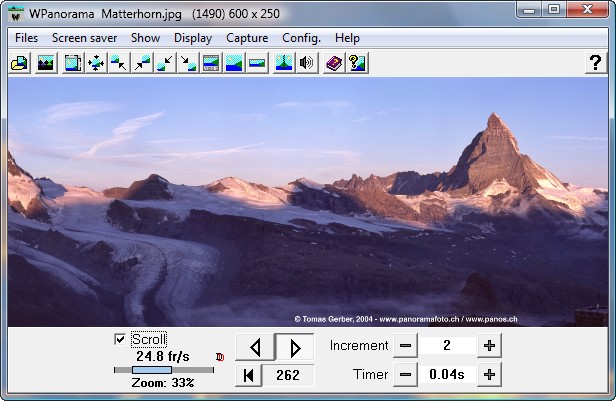The image size is (616, 401).
Task: Open the Config. menu
Action: (x=301, y=38)
